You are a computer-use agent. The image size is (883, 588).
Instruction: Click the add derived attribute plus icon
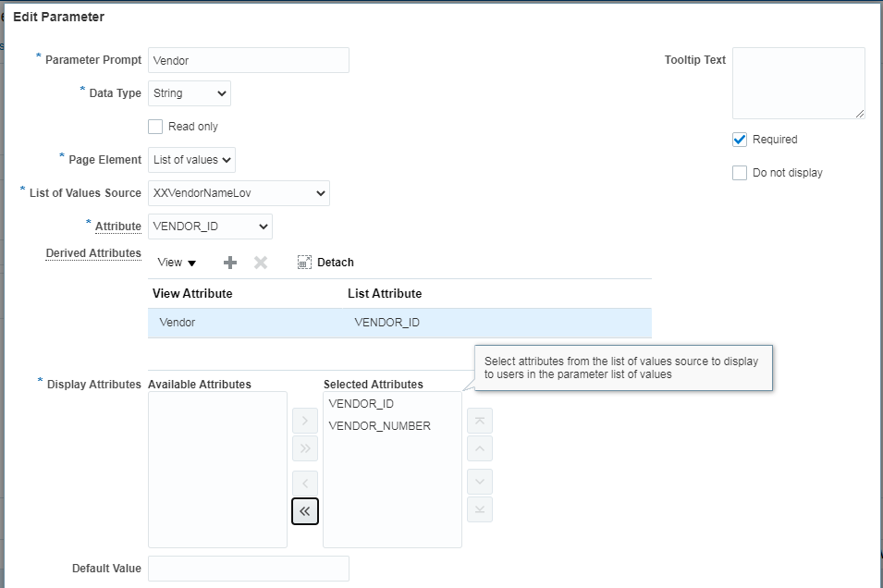(230, 263)
